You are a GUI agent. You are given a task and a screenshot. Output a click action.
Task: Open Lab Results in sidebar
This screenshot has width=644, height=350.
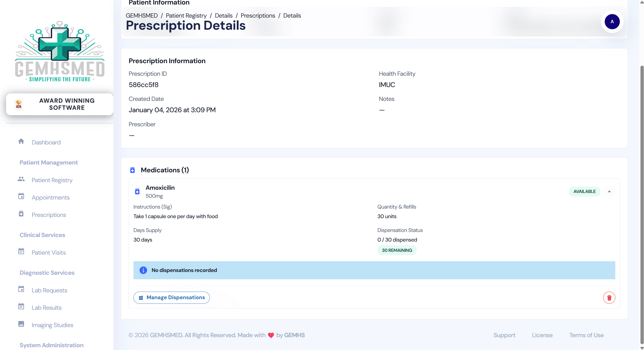pos(47,308)
